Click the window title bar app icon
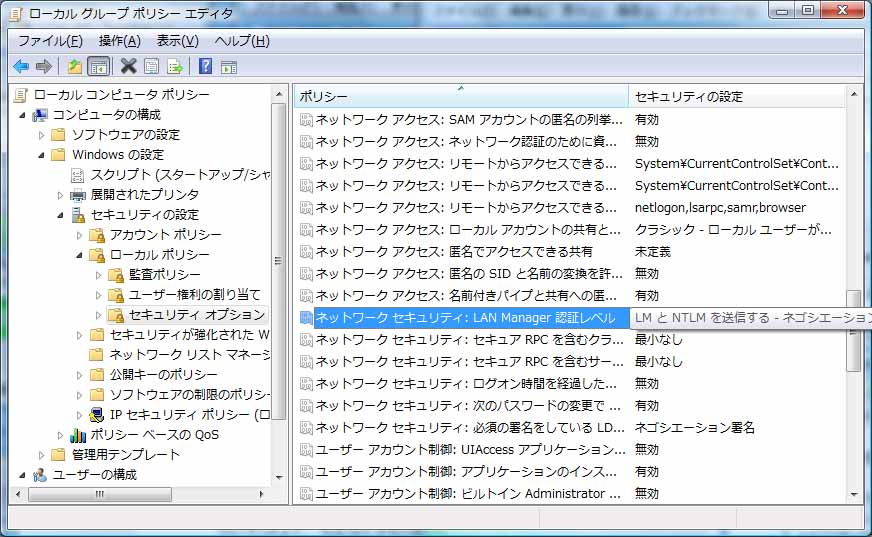 [x=16, y=14]
